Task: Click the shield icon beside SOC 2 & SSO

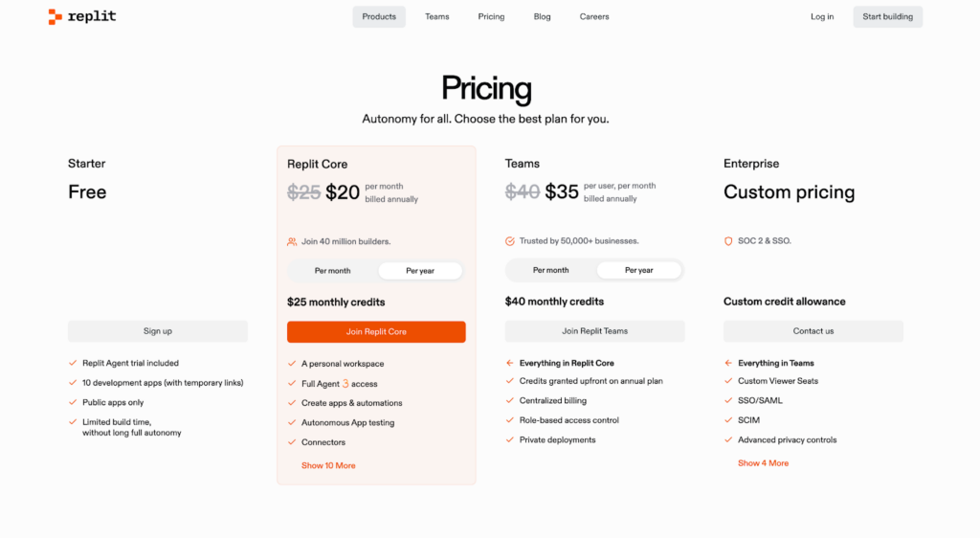Action: (728, 241)
